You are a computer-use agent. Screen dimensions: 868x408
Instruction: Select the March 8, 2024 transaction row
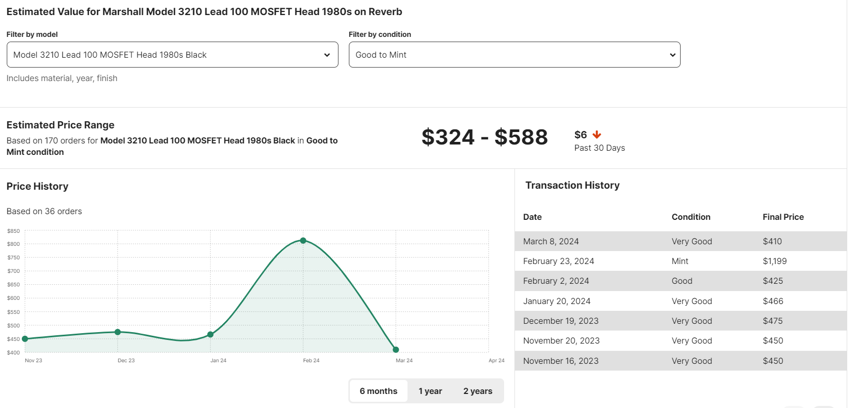tap(681, 241)
